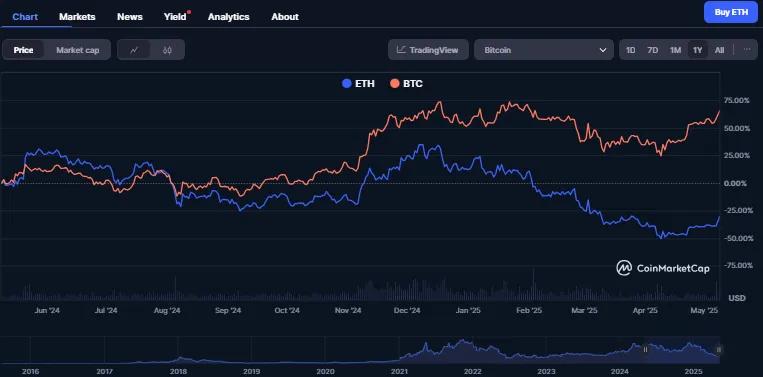This screenshot has width=763, height=377.
Task: Select the All time range
Action: click(720, 50)
